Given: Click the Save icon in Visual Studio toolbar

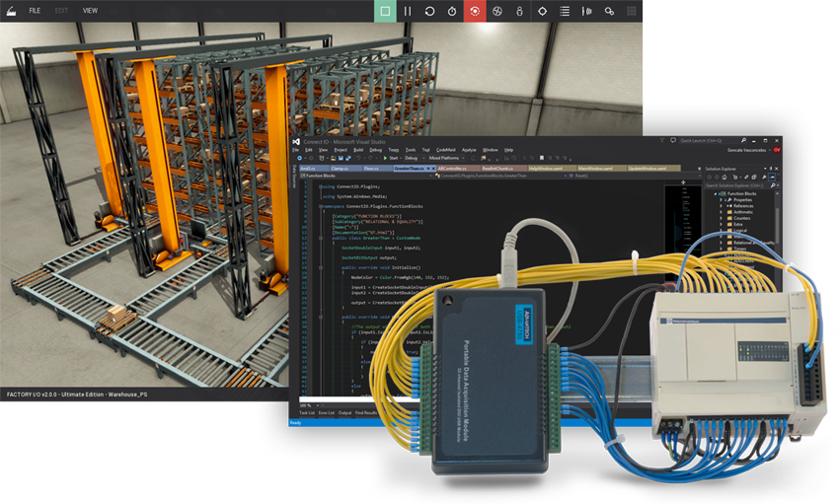Looking at the screenshot, I should 341,158.
